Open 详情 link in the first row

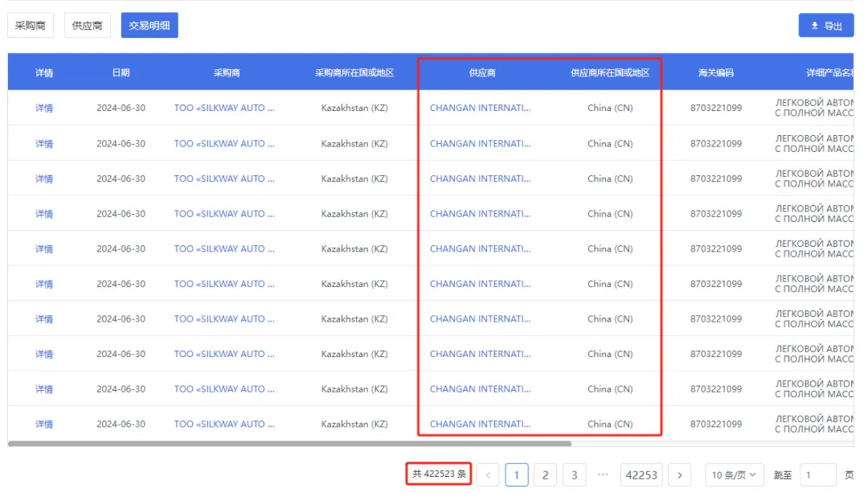tap(44, 108)
